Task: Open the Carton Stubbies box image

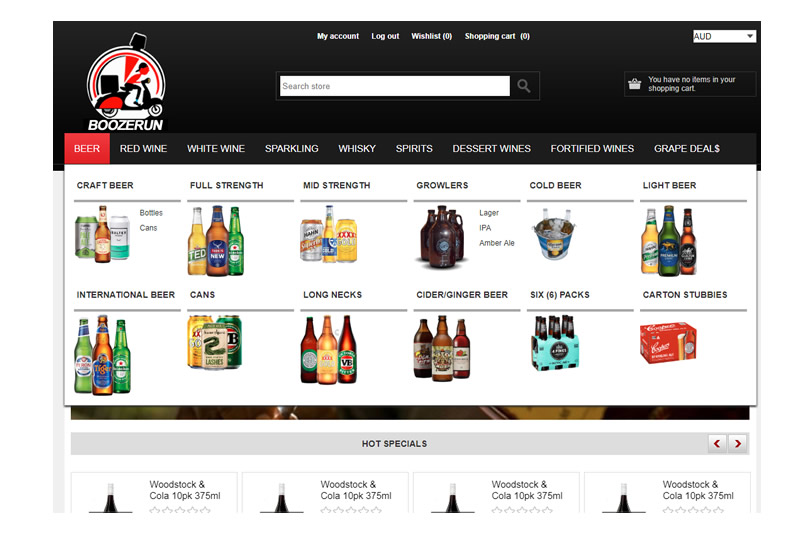Action: [668, 342]
